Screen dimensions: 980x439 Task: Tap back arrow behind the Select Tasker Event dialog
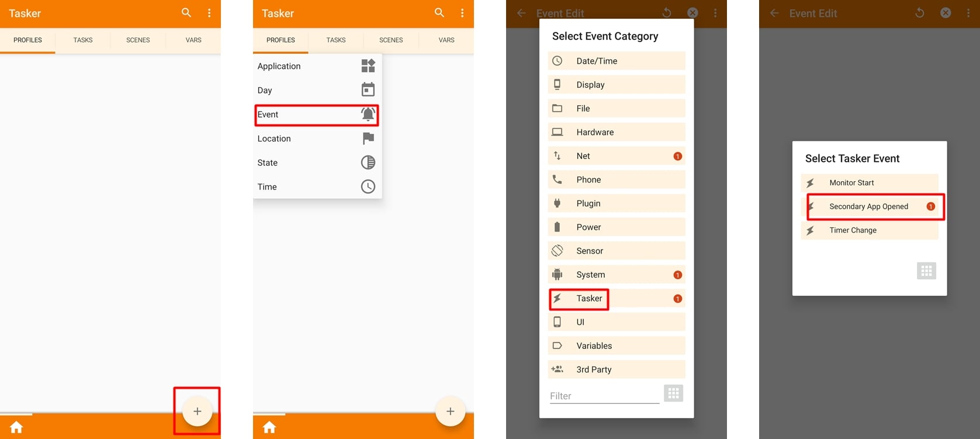774,13
